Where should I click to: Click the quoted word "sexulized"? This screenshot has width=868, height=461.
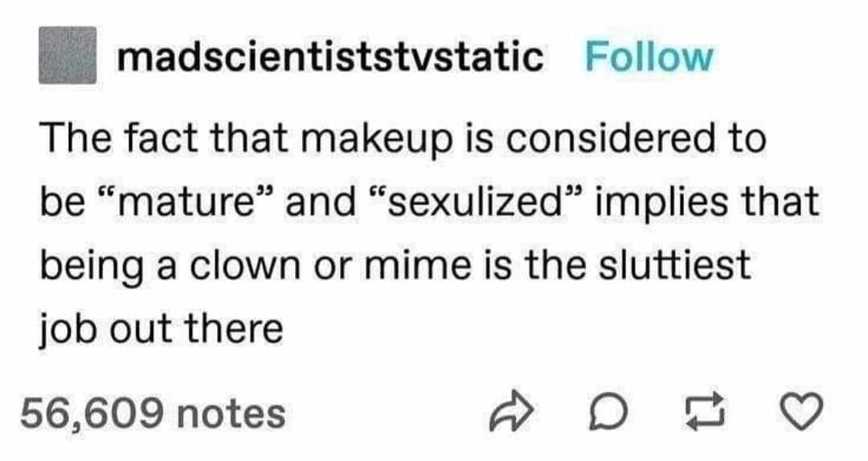coord(474,202)
